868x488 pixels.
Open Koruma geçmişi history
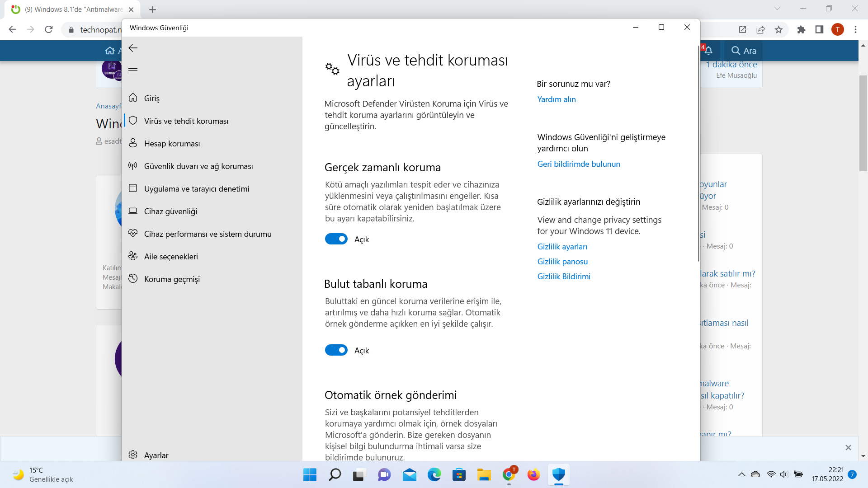[172, 279]
